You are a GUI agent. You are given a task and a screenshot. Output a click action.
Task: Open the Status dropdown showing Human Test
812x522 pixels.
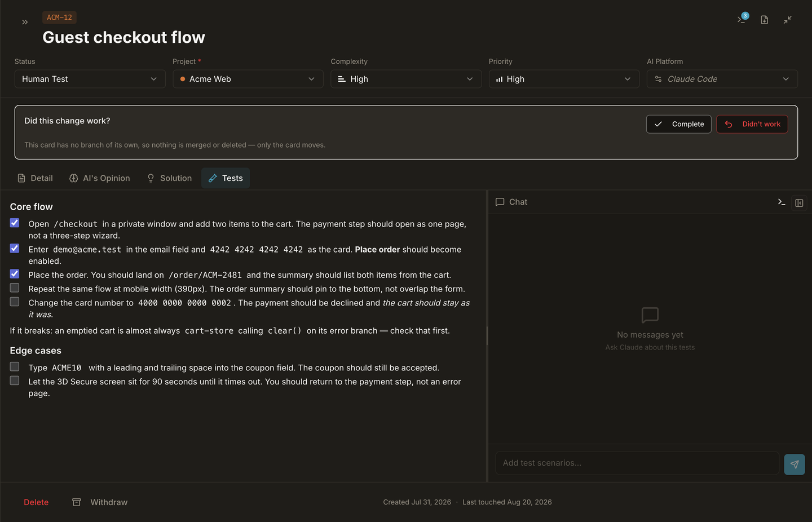pos(90,79)
